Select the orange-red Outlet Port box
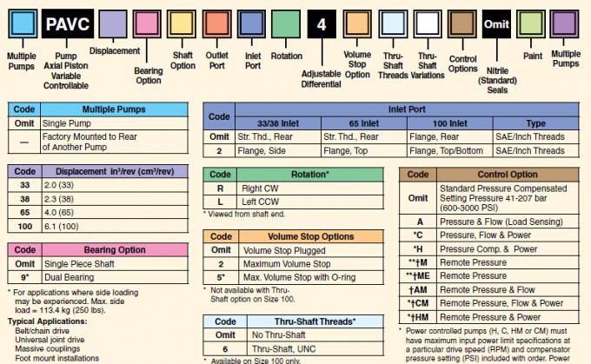Image resolution: width=591 pixels, height=364 pixels. 216,24
